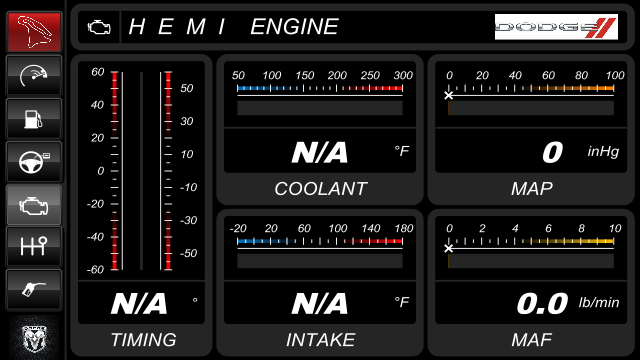Open the fuel pump sidebar page
The image size is (640, 360).
click(x=34, y=119)
